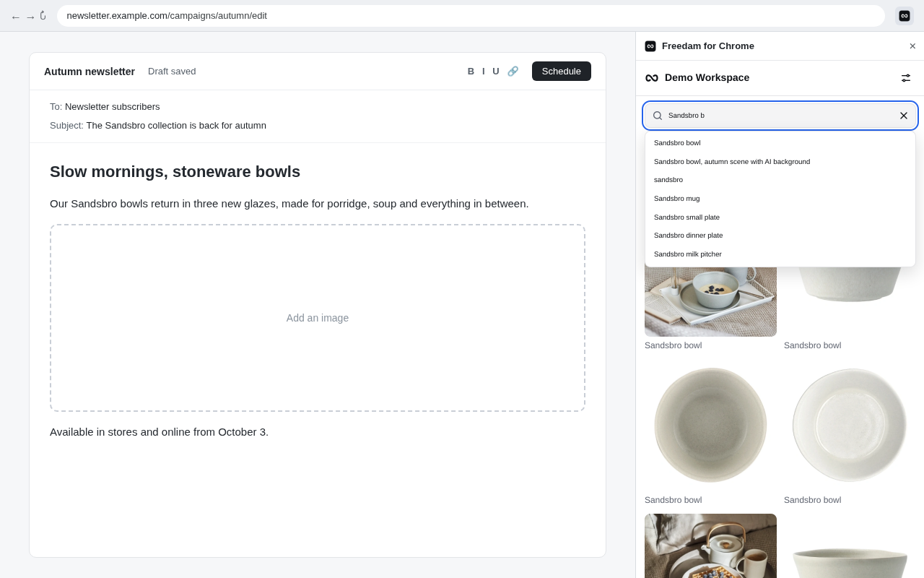Select the top-view grey Sandsbro bowl thumbnail
Image resolution: width=924 pixels, height=578 pixels.
click(710, 425)
